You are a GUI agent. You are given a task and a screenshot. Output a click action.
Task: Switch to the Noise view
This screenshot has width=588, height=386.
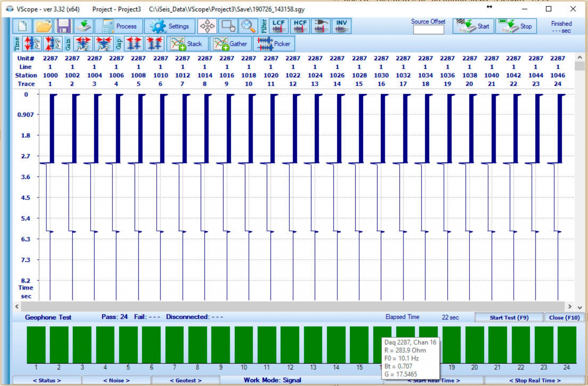tap(116, 380)
